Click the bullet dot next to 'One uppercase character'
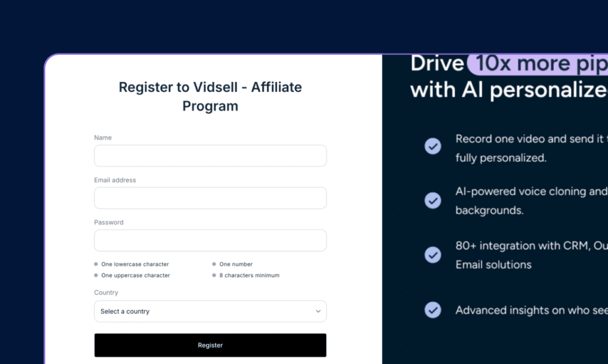This screenshot has height=364, width=608. click(96, 276)
